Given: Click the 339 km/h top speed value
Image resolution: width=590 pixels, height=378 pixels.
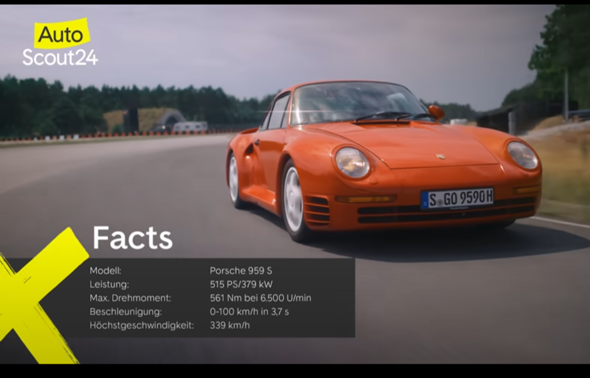Looking at the screenshot, I should pyautogui.click(x=230, y=325).
